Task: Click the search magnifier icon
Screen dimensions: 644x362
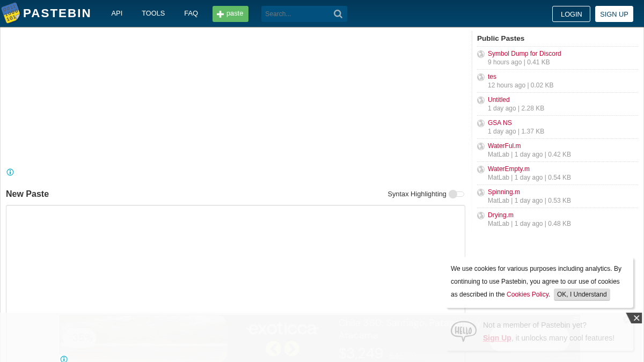Action: pos(338,14)
